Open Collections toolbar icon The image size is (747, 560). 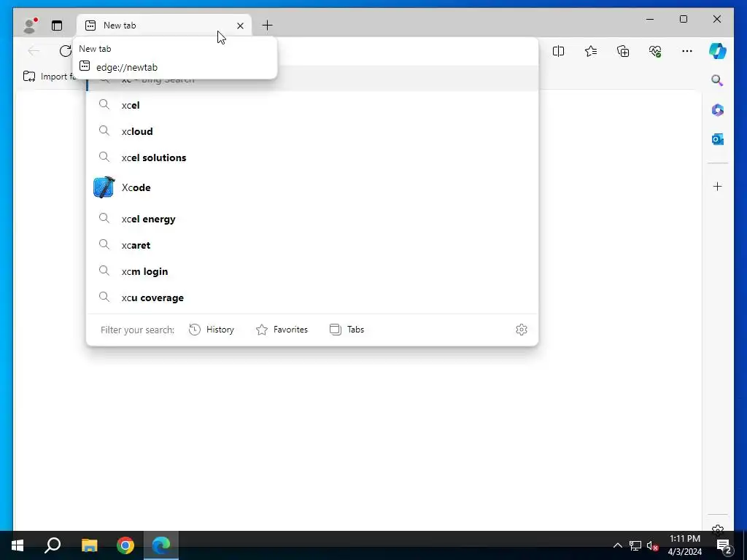coord(623,51)
